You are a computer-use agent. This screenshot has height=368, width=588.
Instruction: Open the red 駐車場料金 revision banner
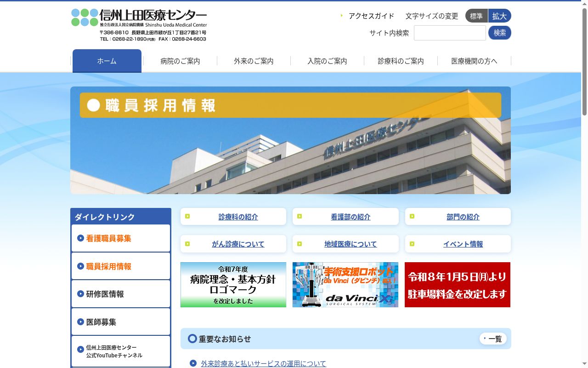[x=458, y=285]
